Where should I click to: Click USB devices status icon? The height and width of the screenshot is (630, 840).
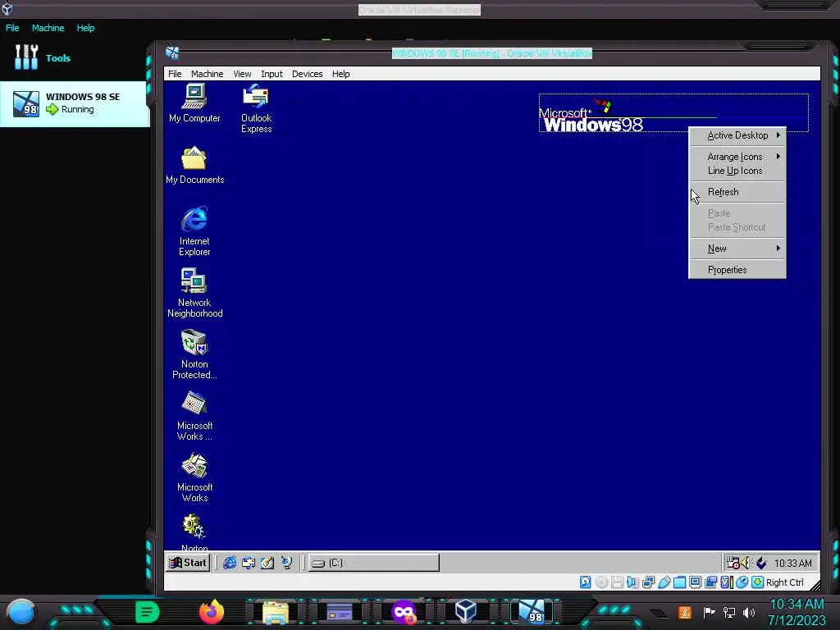[664, 582]
